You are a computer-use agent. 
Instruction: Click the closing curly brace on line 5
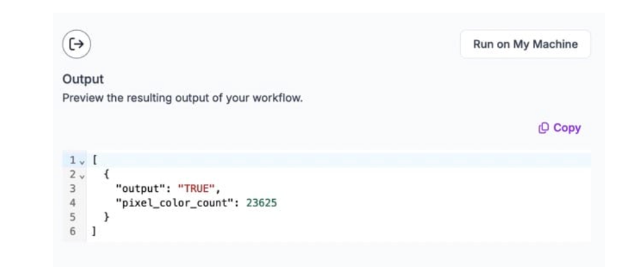(x=107, y=217)
